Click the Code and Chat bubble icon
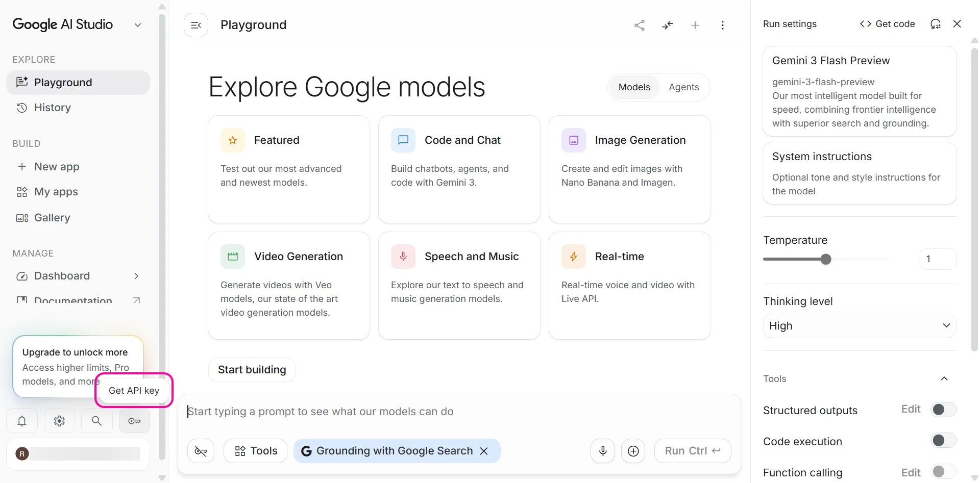The width and height of the screenshot is (980, 483). [403, 140]
